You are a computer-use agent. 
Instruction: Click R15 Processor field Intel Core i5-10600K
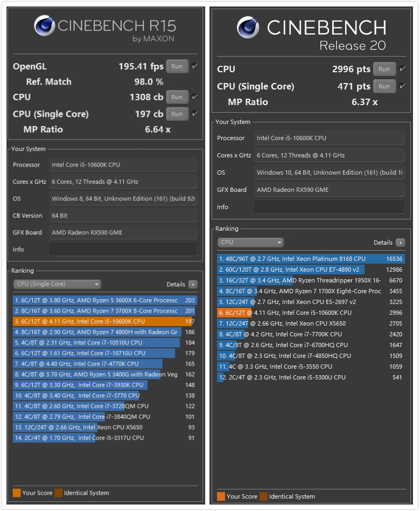(123, 165)
